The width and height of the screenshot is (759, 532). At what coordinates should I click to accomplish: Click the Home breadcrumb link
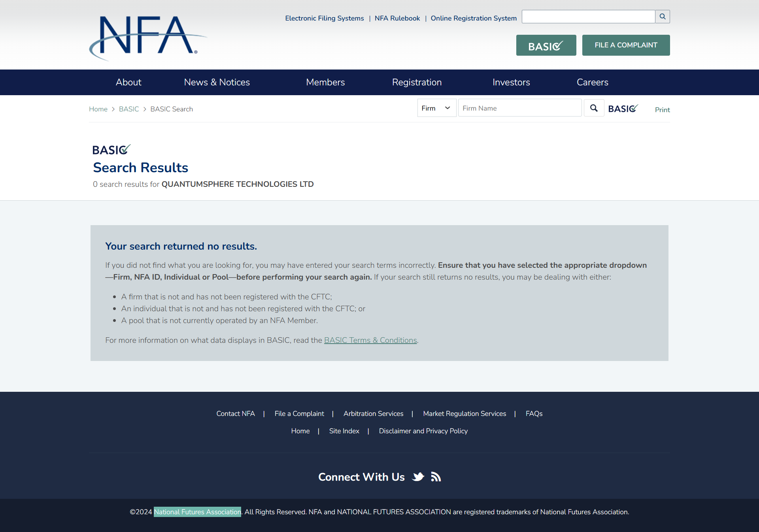(x=98, y=109)
